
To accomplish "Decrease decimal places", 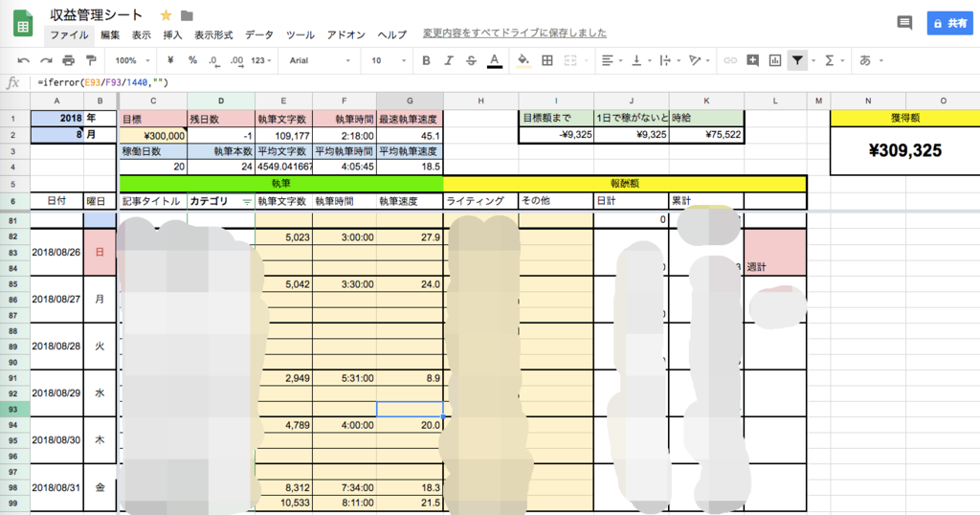I will 213,60.
